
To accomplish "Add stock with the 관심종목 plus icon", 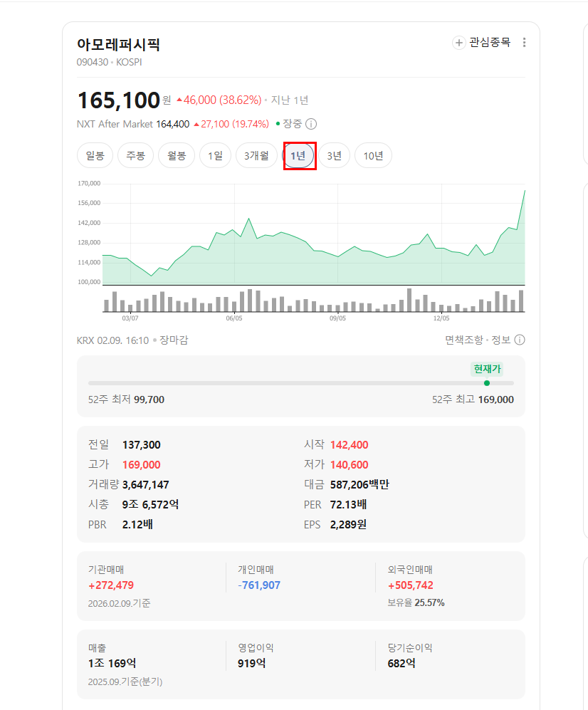I will pos(458,43).
